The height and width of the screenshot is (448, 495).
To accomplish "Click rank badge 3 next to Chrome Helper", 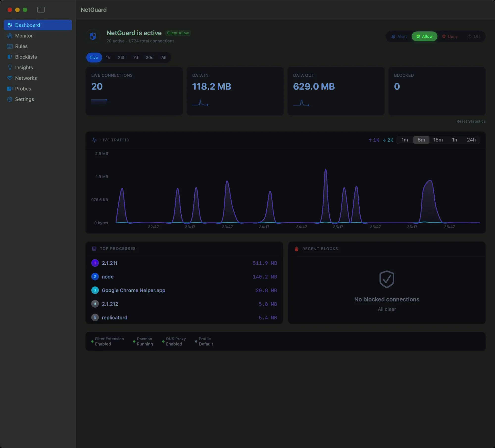I will pos(95,290).
